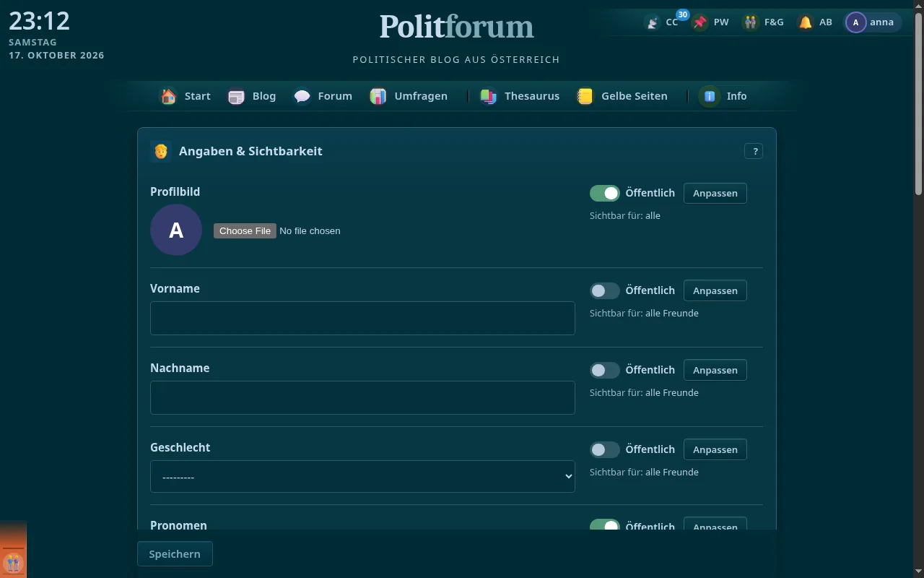Open the question mark help button
The width and height of the screenshot is (924, 578).
point(754,151)
